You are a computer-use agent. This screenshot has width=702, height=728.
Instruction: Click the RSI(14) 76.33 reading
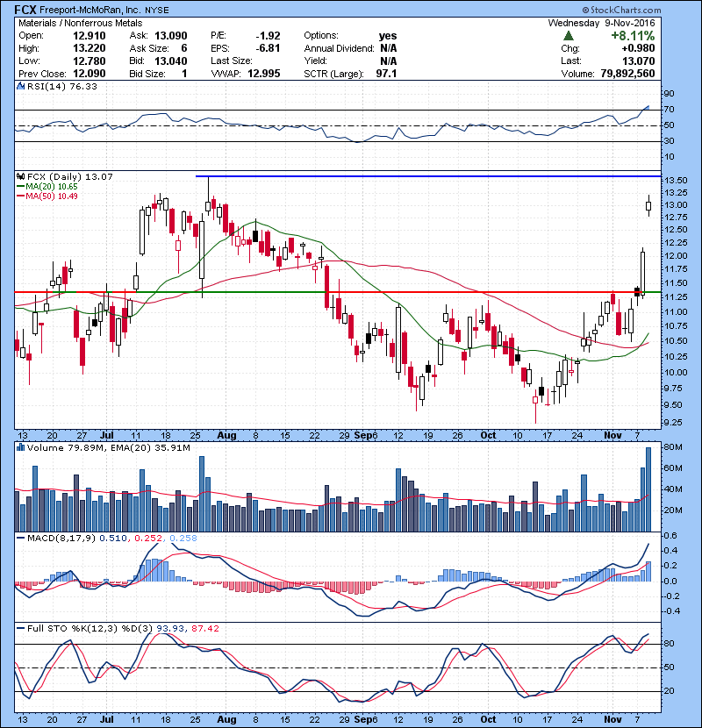pyautogui.click(x=62, y=86)
